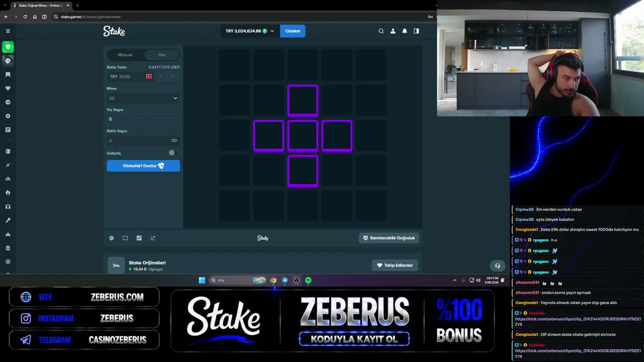Image resolution: width=644 pixels, height=362 pixels.
Task: Click the Taş Sayısı input field
Action: (143, 119)
